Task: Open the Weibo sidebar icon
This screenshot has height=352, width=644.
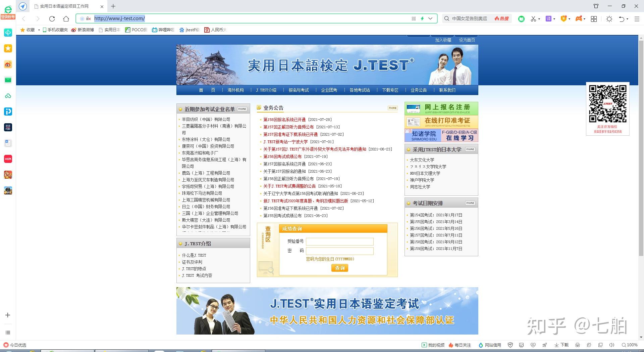Action: 8,64
